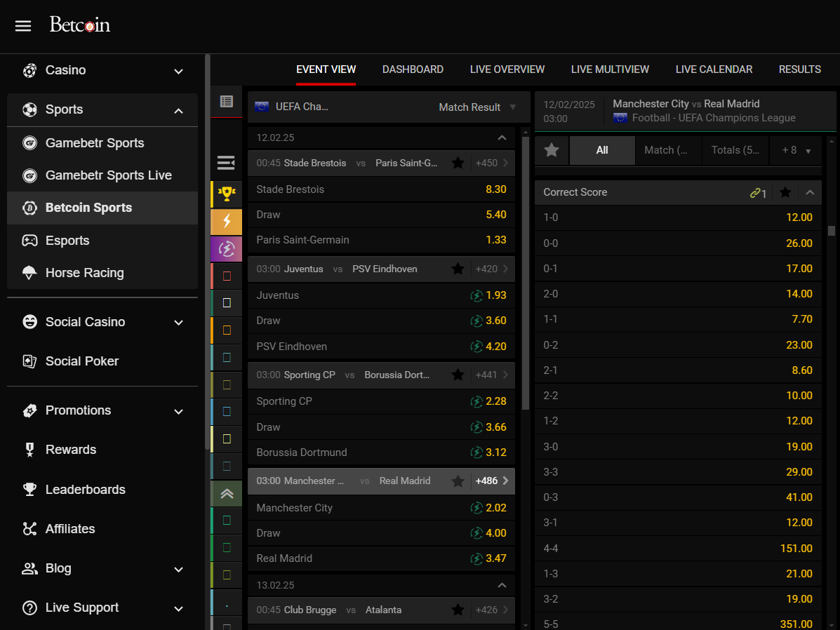Switch to the Live Calendar tab
The width and height of the screenshot is (840, 630).
714,69
